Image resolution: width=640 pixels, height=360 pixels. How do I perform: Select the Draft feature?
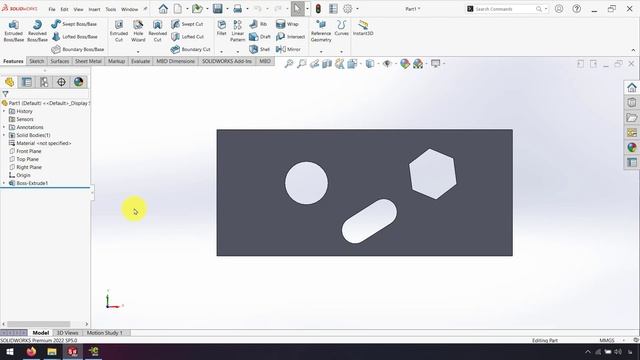(260, 37)
